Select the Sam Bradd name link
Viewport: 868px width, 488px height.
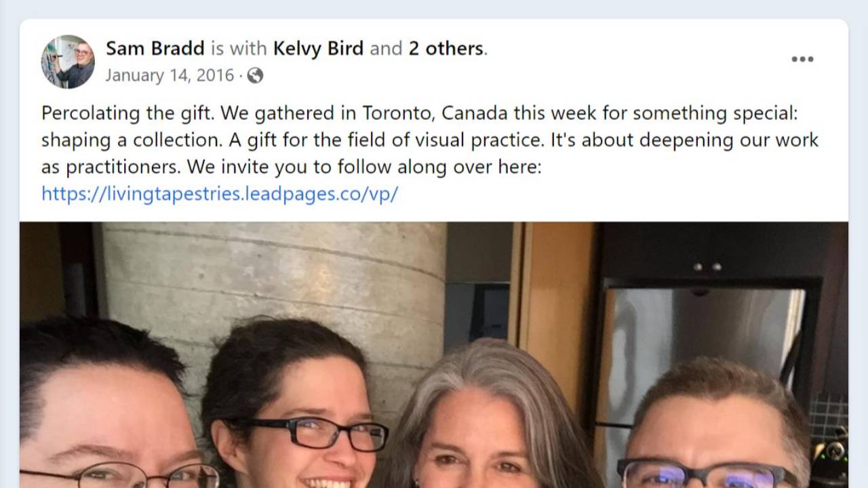pos(155,48)
